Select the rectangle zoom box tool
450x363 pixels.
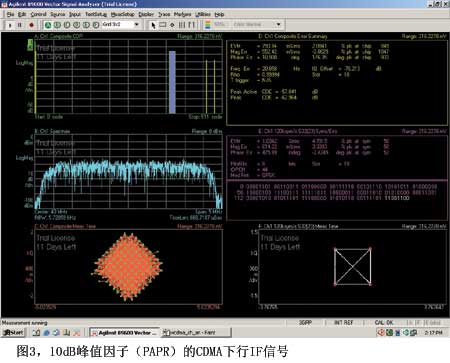(163, 25)
